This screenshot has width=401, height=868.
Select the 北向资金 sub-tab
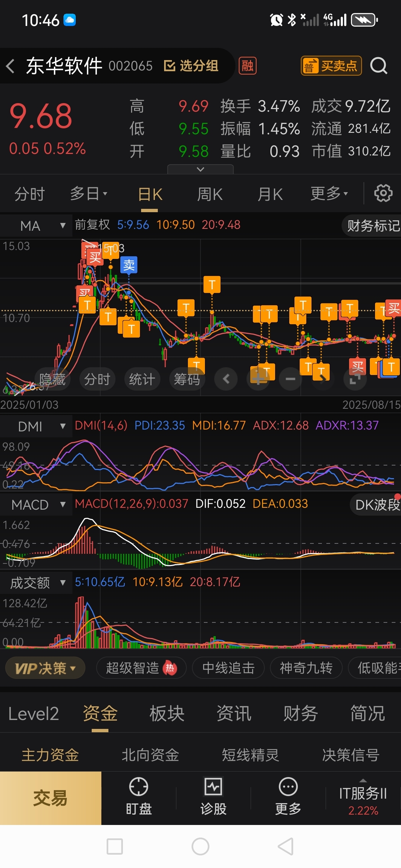pos(150,755)
